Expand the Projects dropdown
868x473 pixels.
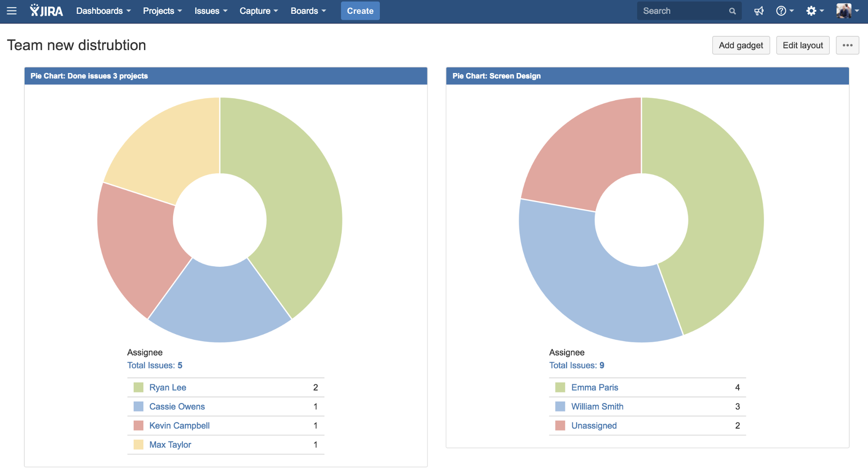162,11
